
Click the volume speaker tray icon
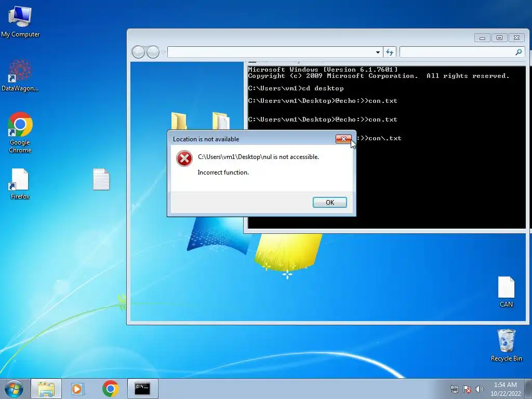pyautogui.click(x=480, y=389)
